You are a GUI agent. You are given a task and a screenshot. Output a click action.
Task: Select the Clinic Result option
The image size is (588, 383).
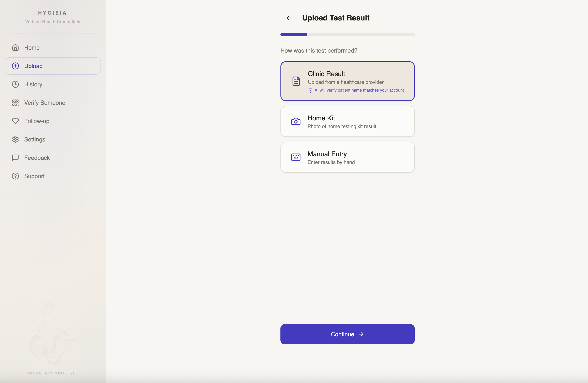(347, 81)
